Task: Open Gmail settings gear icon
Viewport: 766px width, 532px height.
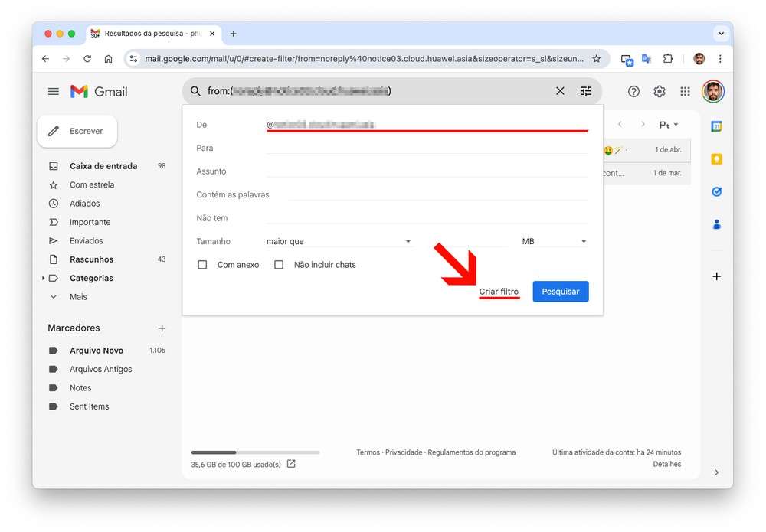Action: (x=660, y=92)
